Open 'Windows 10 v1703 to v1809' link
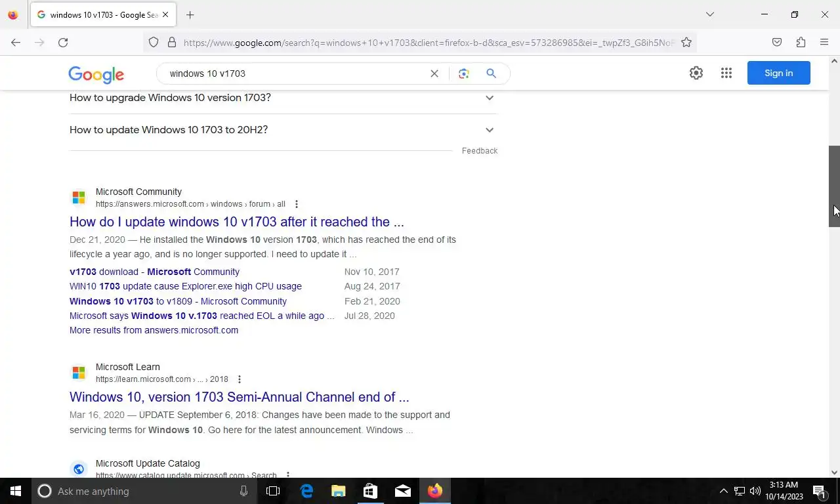Image resolution: width=840 pixels, height=504 pixels. pos(178,301)
